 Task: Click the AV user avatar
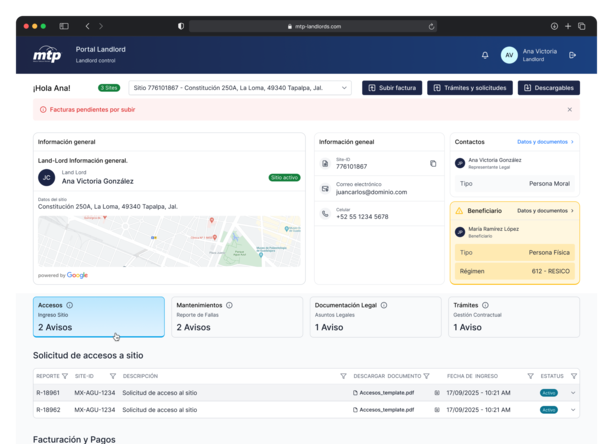[x=509, y=55]
